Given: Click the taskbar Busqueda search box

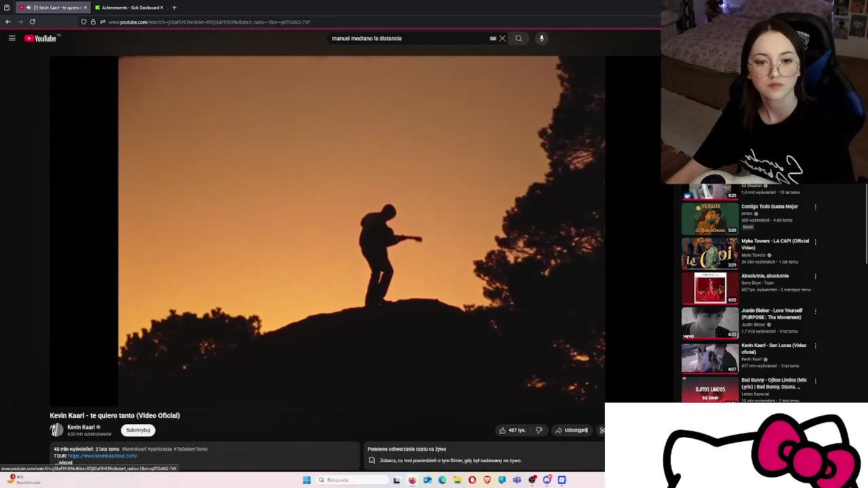Looking at the screenshot, I should (x=353, y=480).
